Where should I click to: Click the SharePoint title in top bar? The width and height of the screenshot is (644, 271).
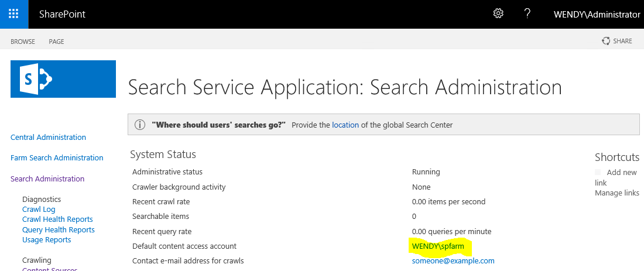63,14
